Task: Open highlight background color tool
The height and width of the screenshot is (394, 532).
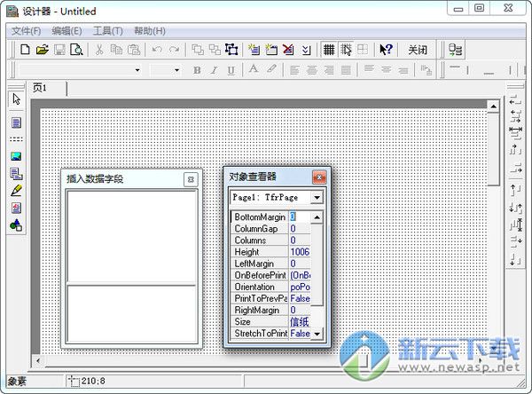Action: click(271, 69)
